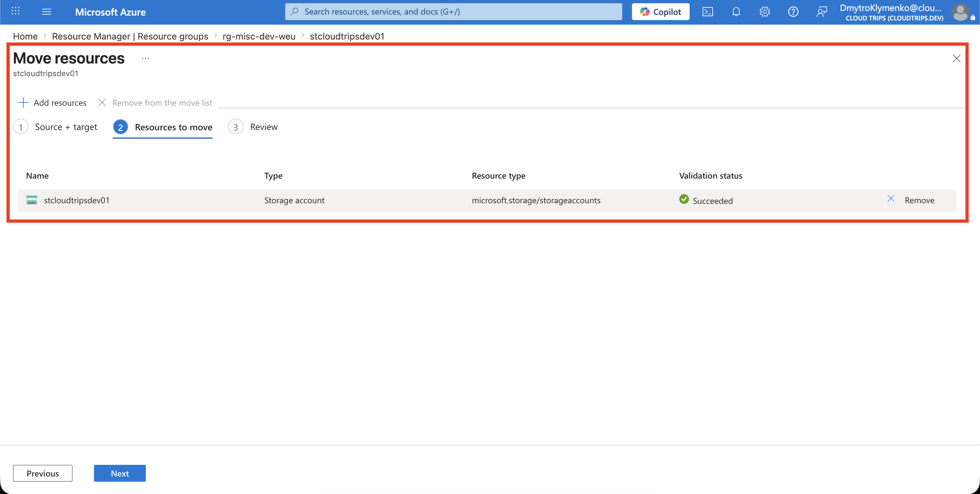Click the Previous button

tap(42, 473)
